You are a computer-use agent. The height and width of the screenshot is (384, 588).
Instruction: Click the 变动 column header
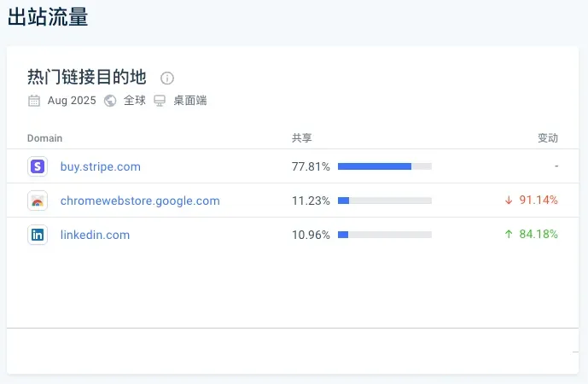[548, 138]
